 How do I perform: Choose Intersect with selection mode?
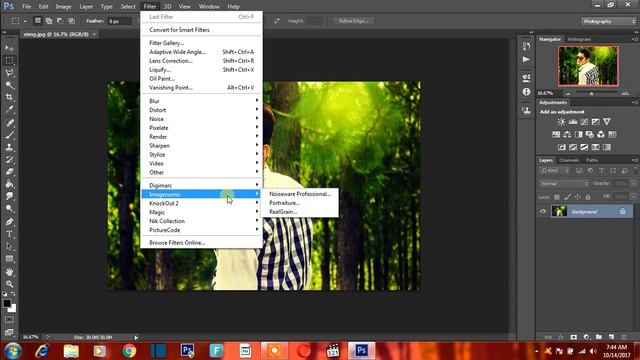[x=71, y=21]
